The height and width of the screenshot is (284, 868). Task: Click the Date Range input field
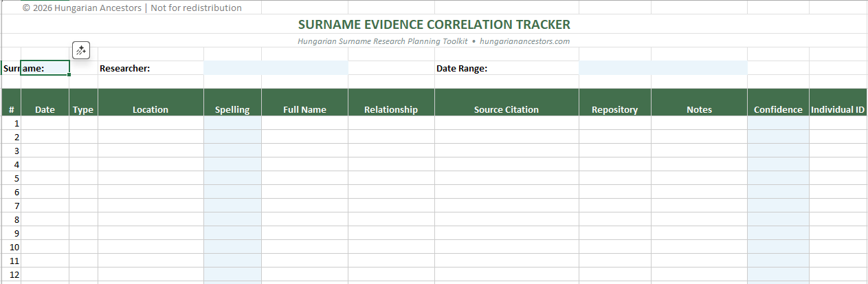click(663, 68)
